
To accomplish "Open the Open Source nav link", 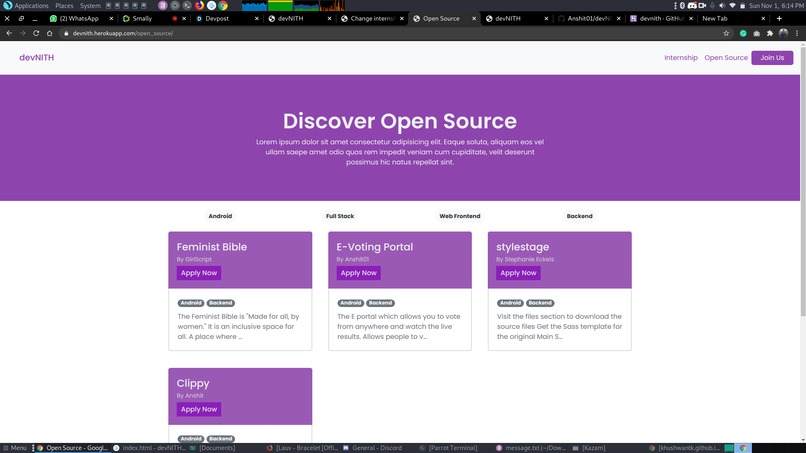I will tap(726, 58).
